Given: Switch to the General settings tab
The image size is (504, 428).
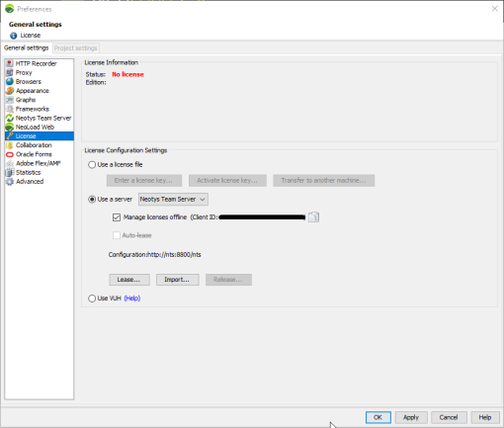Looking at the screenshot, I should coord(27,48).
